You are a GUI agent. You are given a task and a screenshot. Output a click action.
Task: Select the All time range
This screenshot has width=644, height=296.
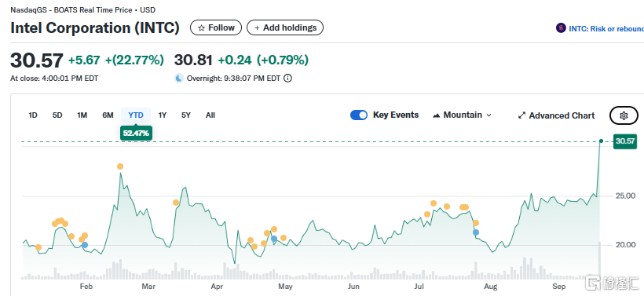click(210, 115)
